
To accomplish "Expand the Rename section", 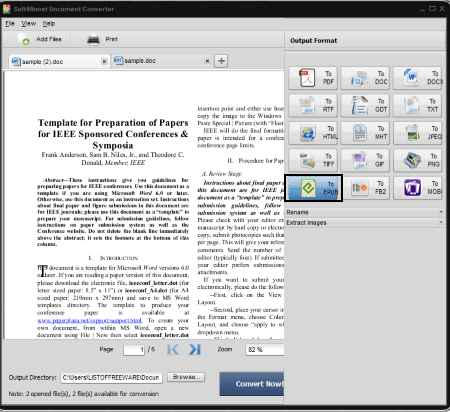I will pyautogui.click(x=365, y=212).
